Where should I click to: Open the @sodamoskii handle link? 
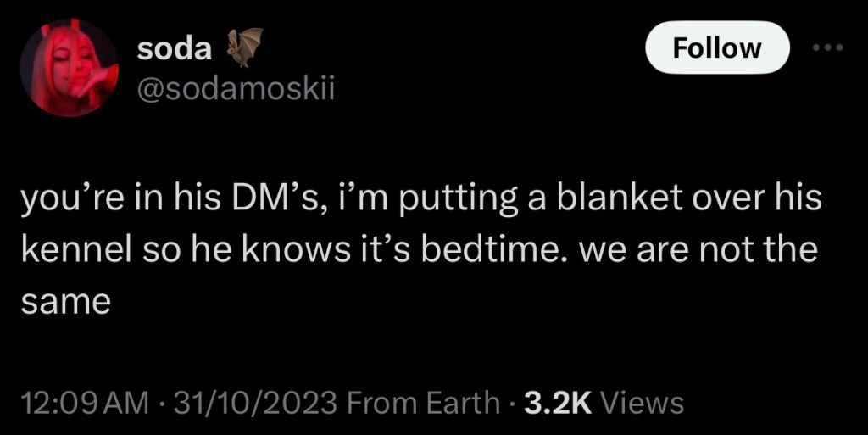(x=236, y=89)
